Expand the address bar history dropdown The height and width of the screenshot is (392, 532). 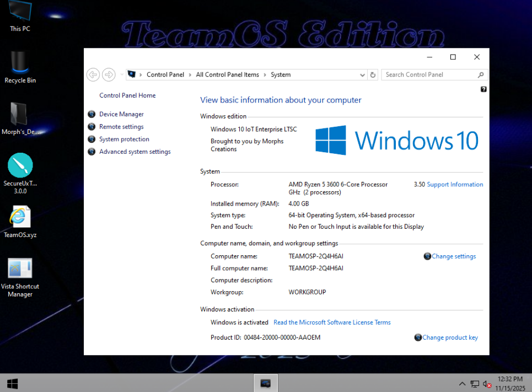point(362,75)
